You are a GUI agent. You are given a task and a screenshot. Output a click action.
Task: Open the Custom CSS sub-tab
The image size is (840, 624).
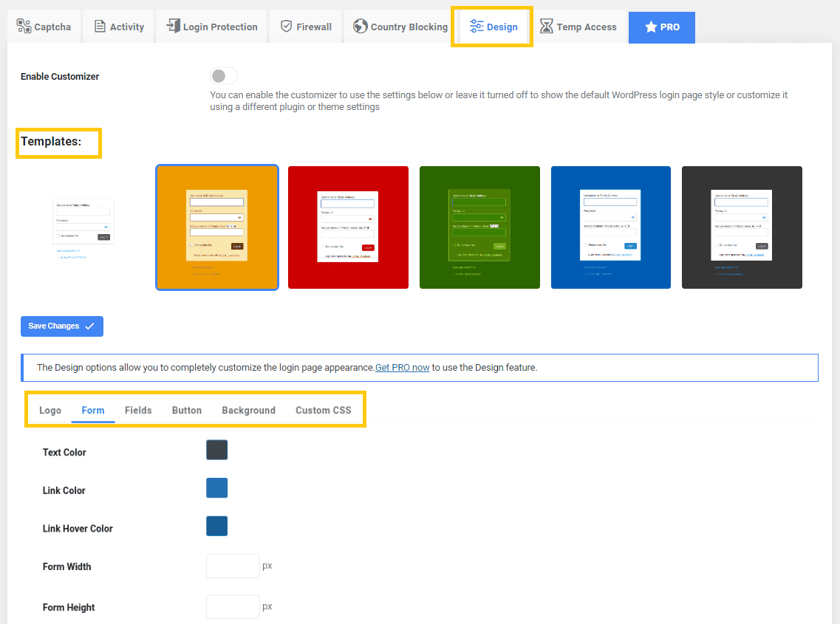tap(323, 411)
